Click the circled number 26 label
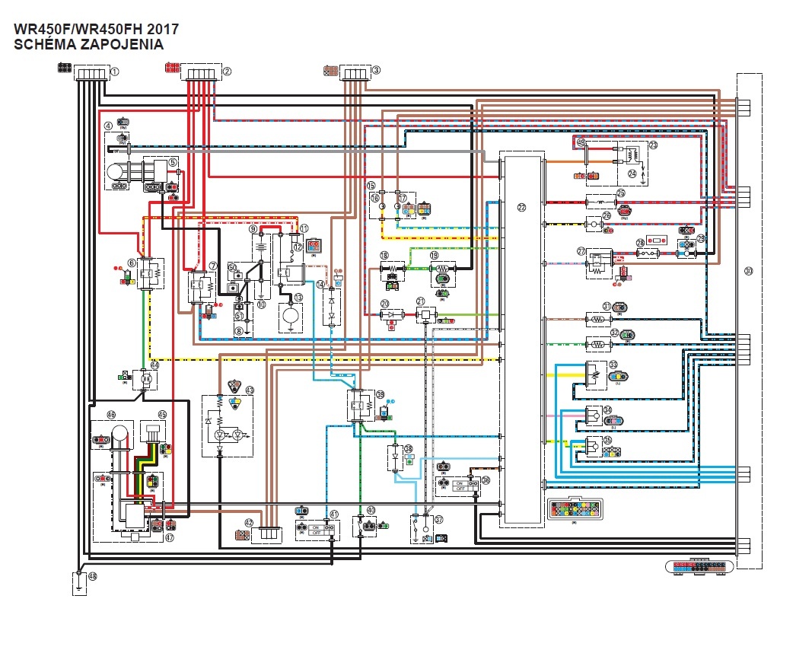The height and width of the screenshot is (653, 812). click(607, 216)
